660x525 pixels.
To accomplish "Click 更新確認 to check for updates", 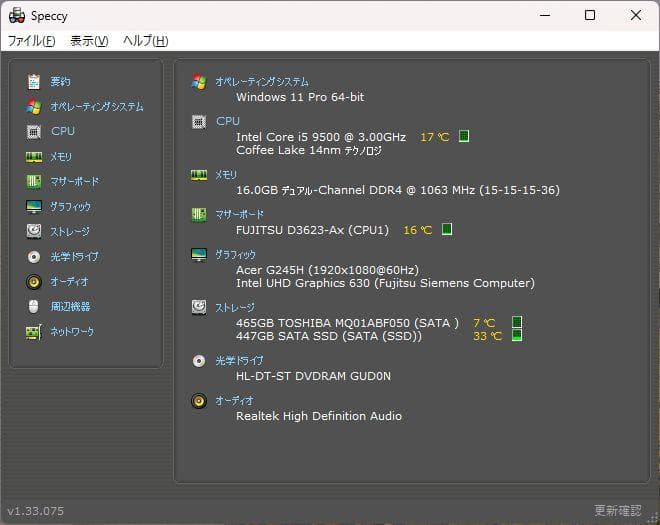I will (x=618, y=511).
